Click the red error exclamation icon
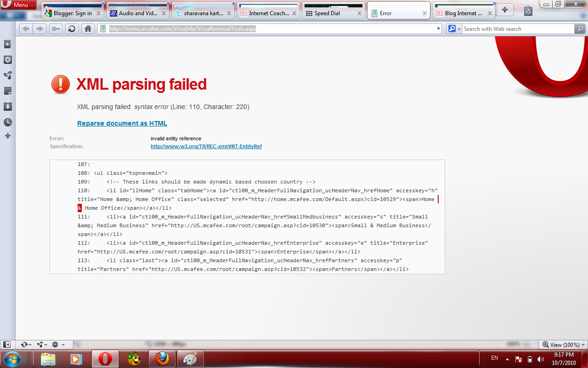 (61, 84)
